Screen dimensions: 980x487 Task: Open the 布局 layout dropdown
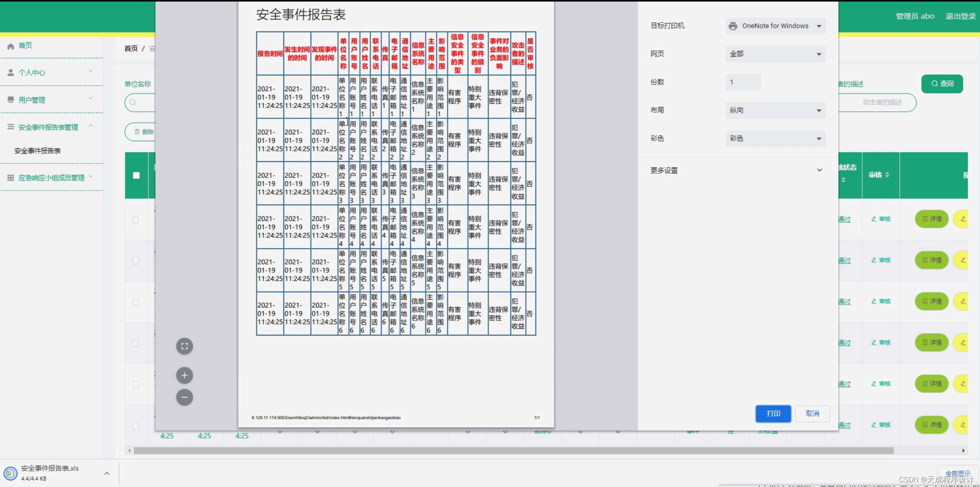pos(775,111)
